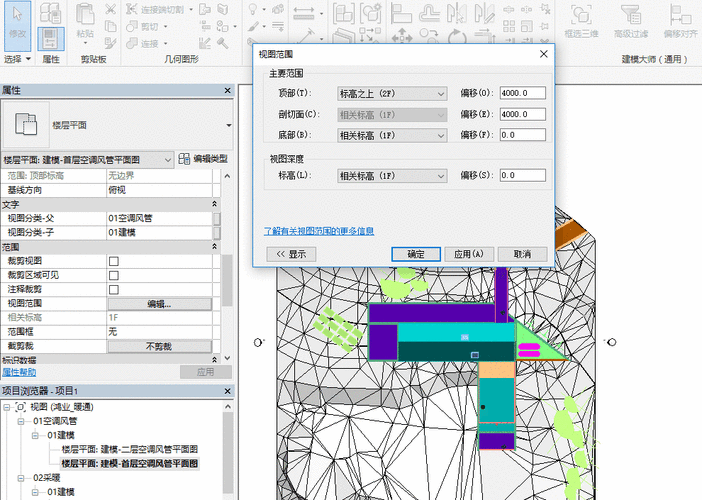
Task: Open the Type Properties icon above 属性
Action: 50,13
